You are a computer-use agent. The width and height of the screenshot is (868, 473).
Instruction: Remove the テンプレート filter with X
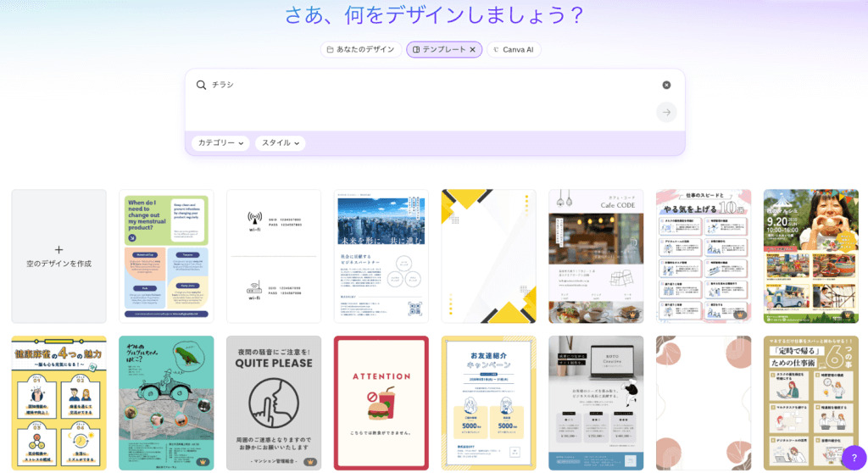click(x=472, y=49)
